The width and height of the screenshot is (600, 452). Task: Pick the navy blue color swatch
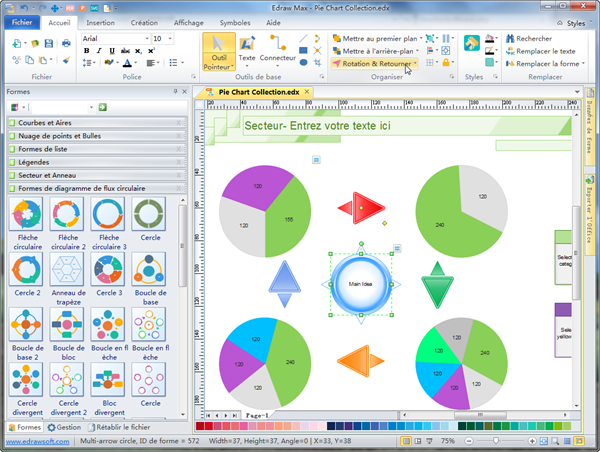coord(331,426)
